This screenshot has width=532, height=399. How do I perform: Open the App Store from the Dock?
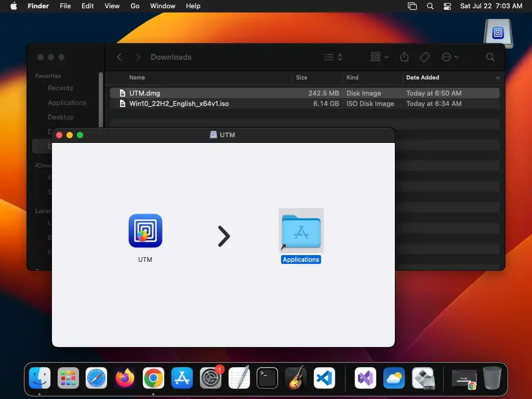pos(182,378)
